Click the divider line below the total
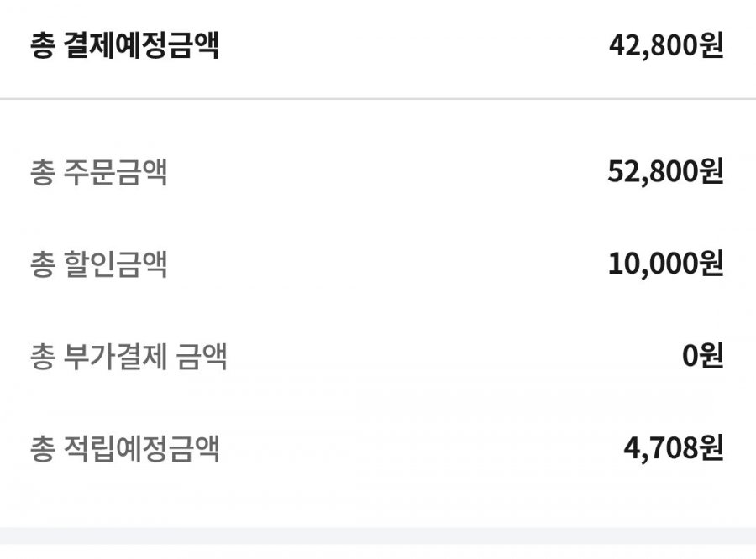This screenshot has width=756, height=559. [378, 99]
